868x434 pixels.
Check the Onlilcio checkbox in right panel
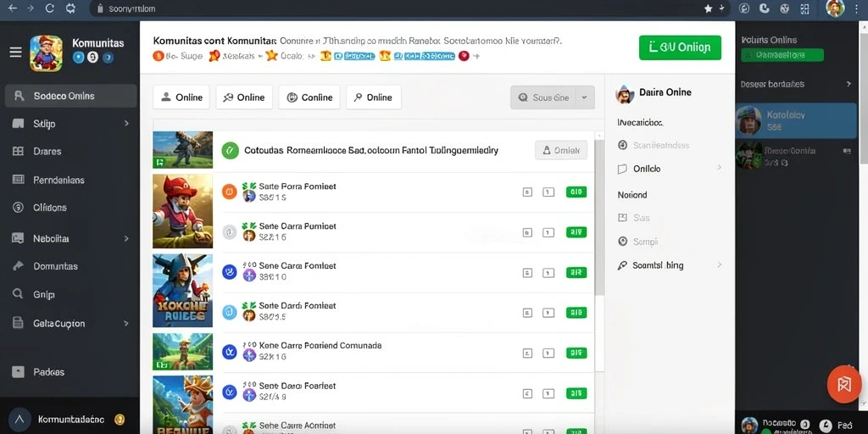(621, 170)
